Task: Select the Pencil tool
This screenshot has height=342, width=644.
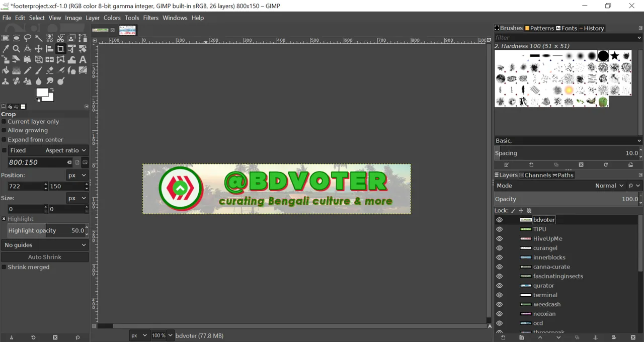Action: tap(28, 70)
